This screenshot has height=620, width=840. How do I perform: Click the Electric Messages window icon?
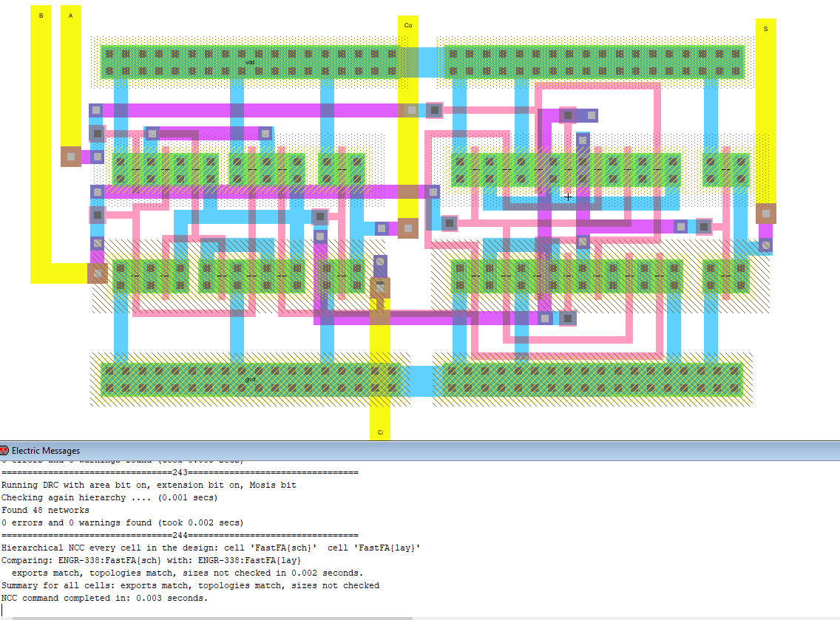click(4, 451)
